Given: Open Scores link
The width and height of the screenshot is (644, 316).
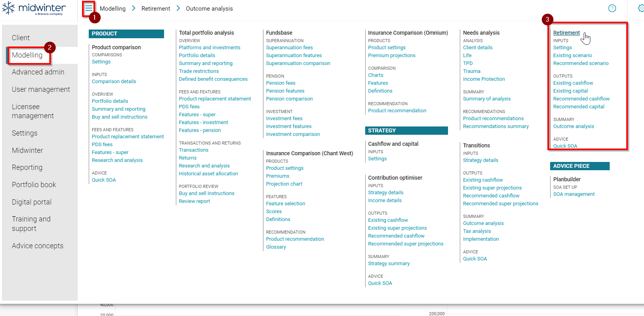Looking at the screenshot, I should coord(274,212).
